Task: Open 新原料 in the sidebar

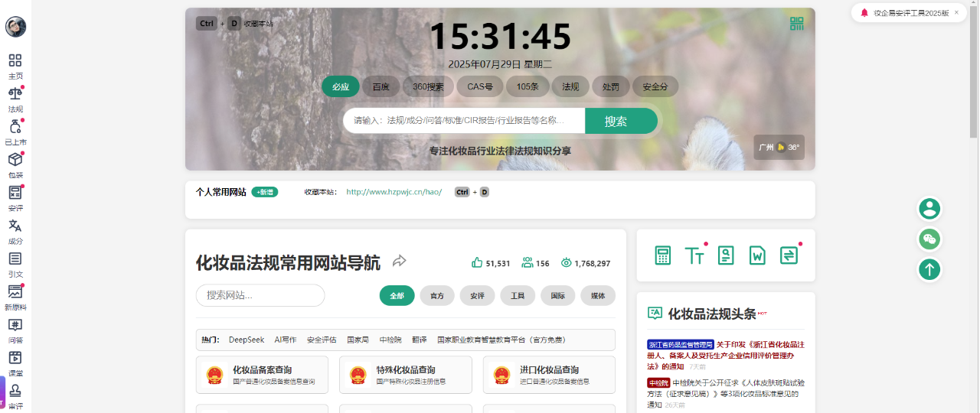Action: coord(15,297)
